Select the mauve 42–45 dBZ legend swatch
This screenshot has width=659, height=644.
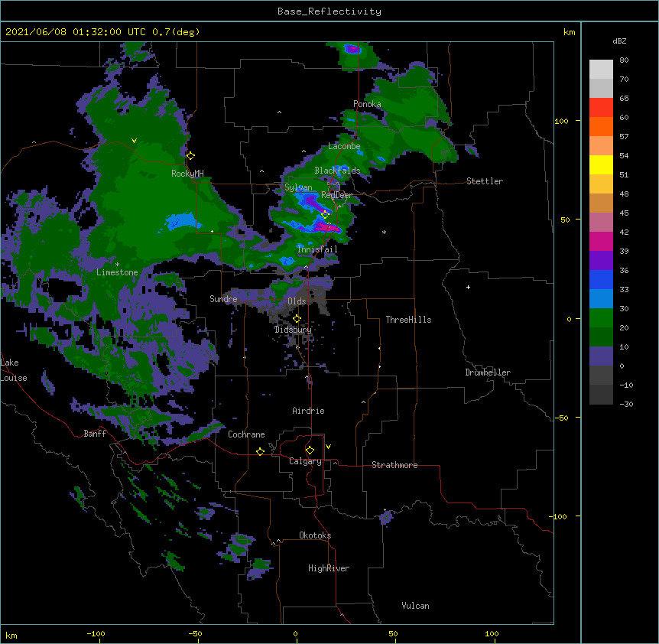[601, 223]
